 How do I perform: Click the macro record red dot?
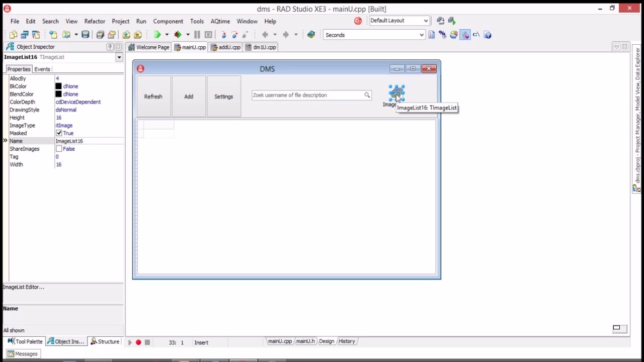138,342
